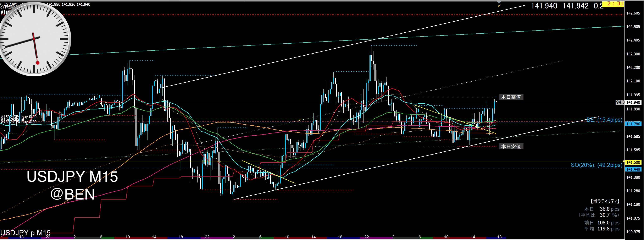Click the gray chart shift triangle marker
Image resolution: width=644 pixels, height=240 pixels.
(x=499, y=2)
